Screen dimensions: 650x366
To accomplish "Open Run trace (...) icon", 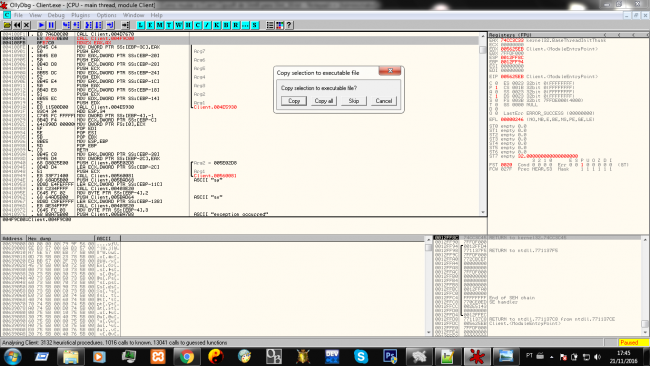I will click(245, 25).
